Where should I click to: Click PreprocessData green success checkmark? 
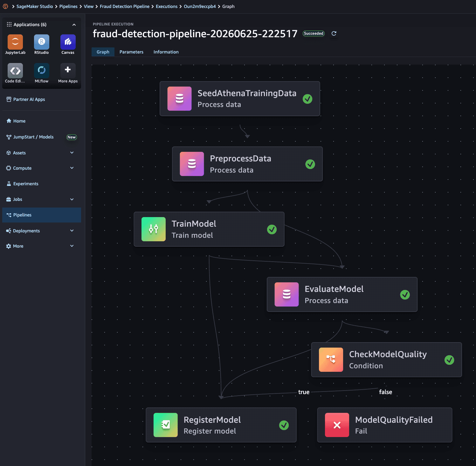click(310, 164)
